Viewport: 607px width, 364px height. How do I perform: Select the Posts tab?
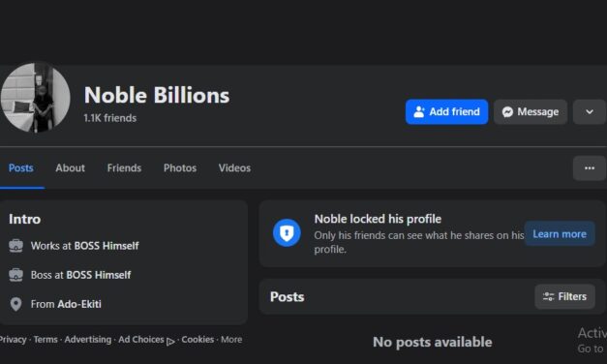click(x=21, y=168)
